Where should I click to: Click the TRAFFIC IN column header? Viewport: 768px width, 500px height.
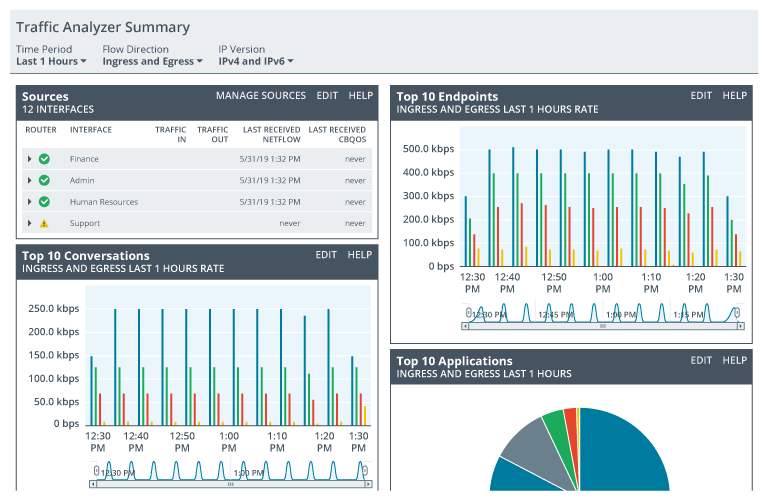(170, 134)
